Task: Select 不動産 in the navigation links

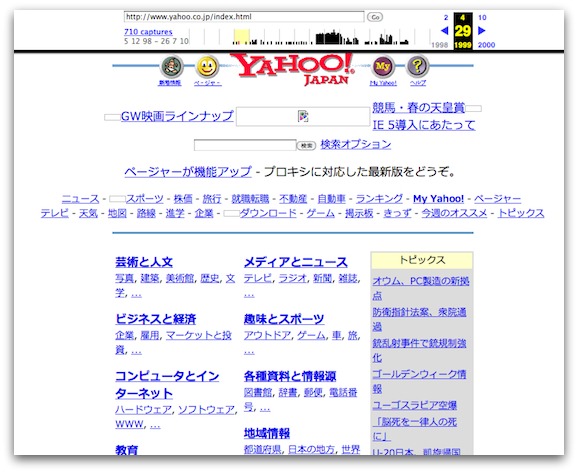Action: [293, 199]
